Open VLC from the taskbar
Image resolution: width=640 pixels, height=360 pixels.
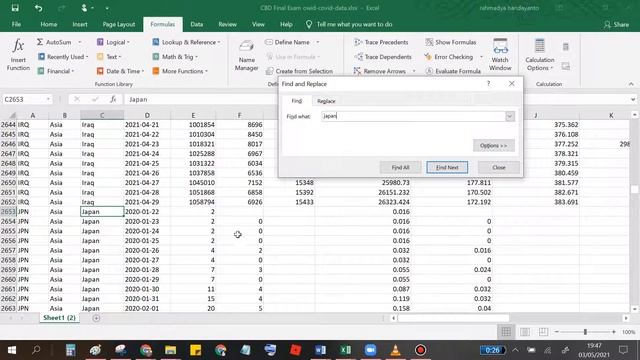click(x=395, y=350)
